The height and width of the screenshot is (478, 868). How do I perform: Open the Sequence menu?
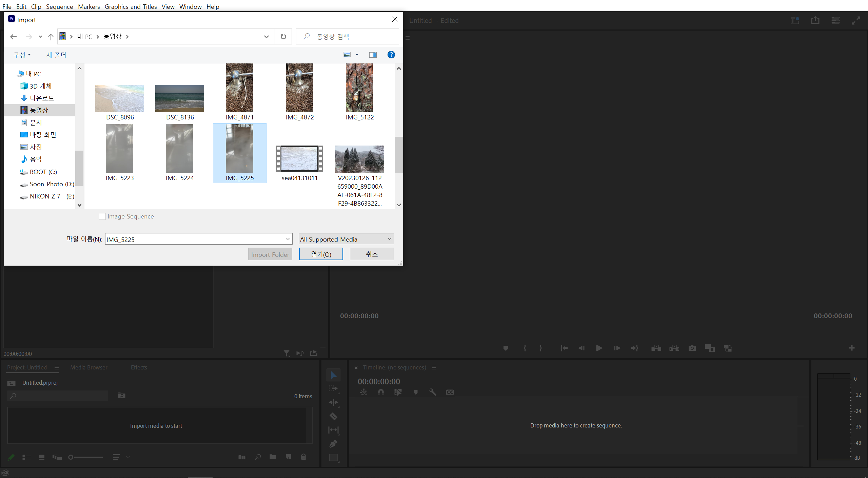(x=59, y=6)
